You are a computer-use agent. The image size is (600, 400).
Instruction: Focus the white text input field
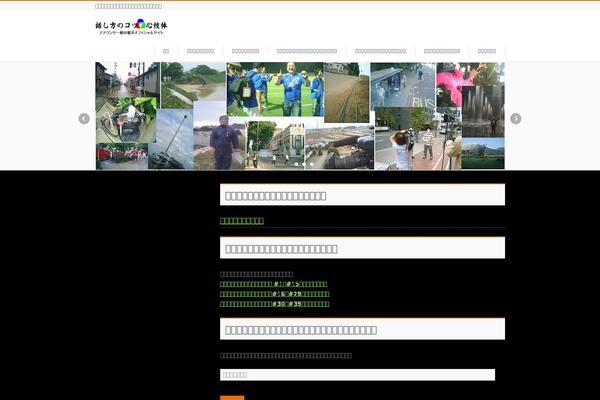(357, 375)
